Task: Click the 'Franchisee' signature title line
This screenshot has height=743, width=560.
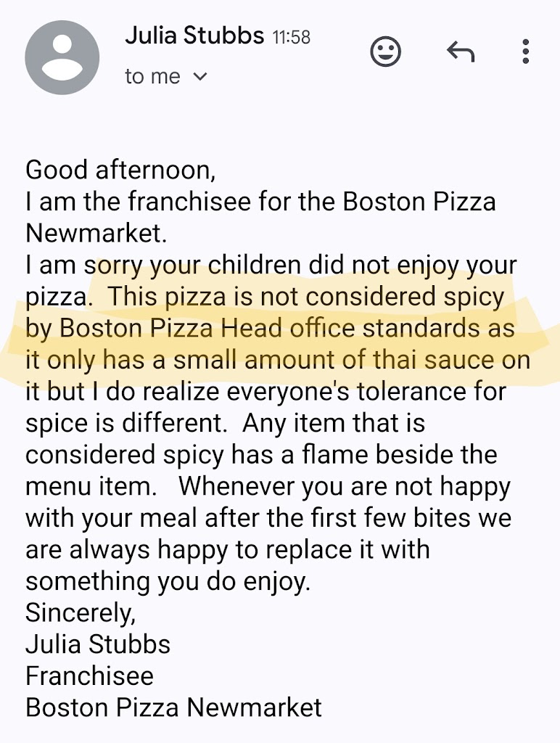Action: (x=89, y=676)
